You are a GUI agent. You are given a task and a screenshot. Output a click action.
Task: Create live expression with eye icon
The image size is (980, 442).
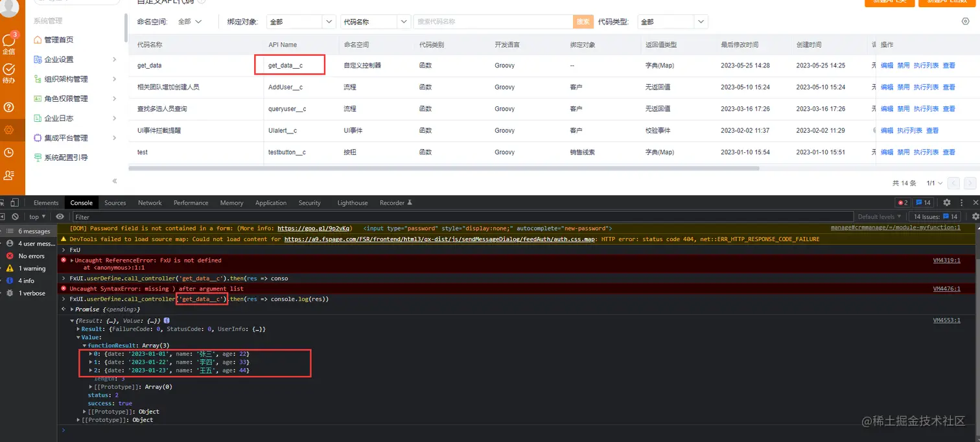(x=60, y=216)
